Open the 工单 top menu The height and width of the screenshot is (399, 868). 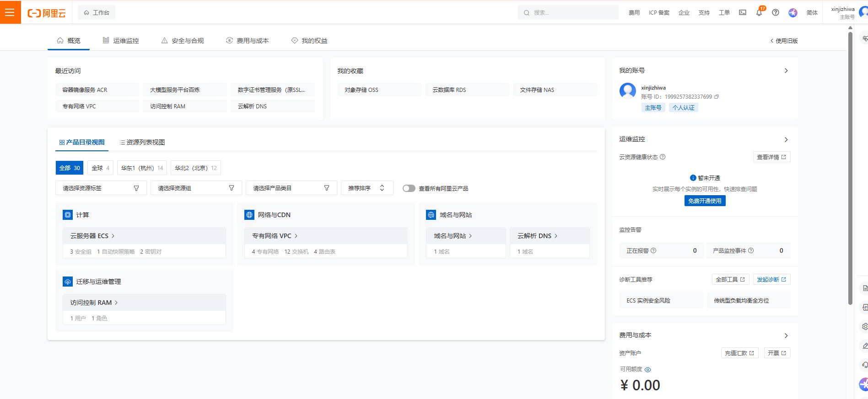pos(724,13)
